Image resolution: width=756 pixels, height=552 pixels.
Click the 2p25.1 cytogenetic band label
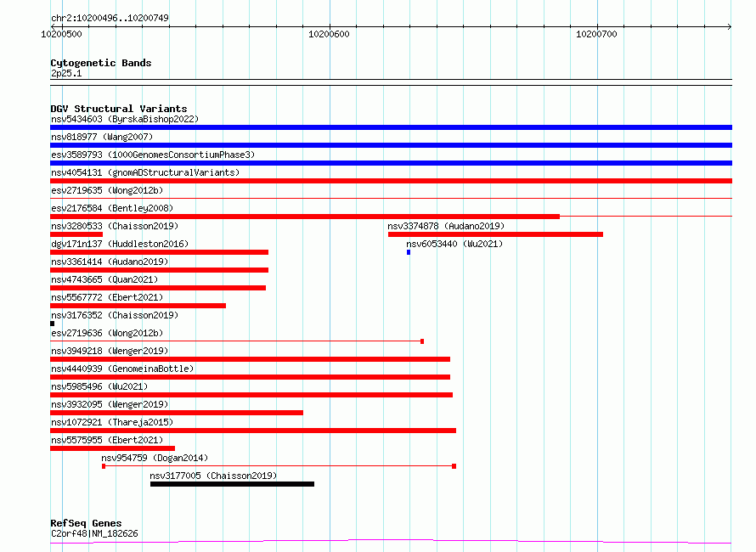pyautogui.click(x=66, y=73)
